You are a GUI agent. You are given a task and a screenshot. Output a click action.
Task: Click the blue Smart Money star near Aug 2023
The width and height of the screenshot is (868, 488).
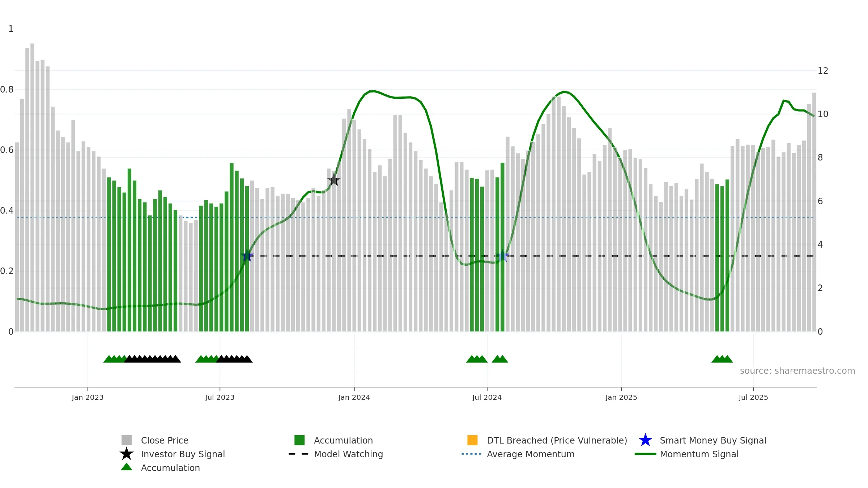(x=247, y=256)
